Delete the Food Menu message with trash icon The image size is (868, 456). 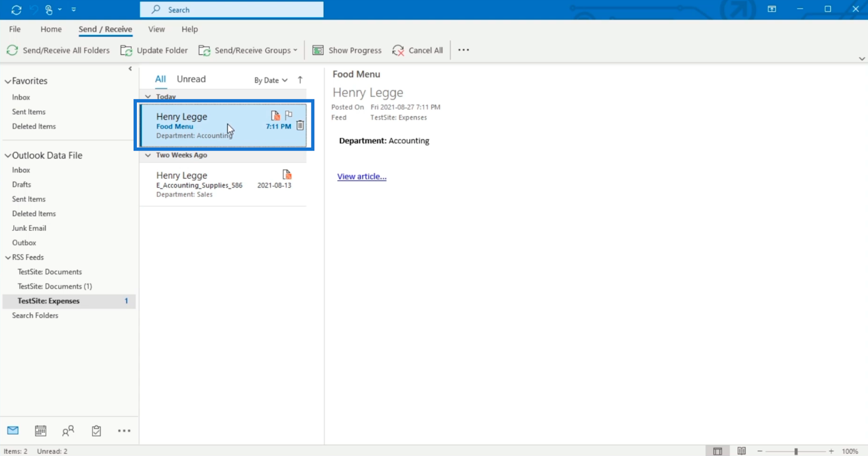pos(300,126)
